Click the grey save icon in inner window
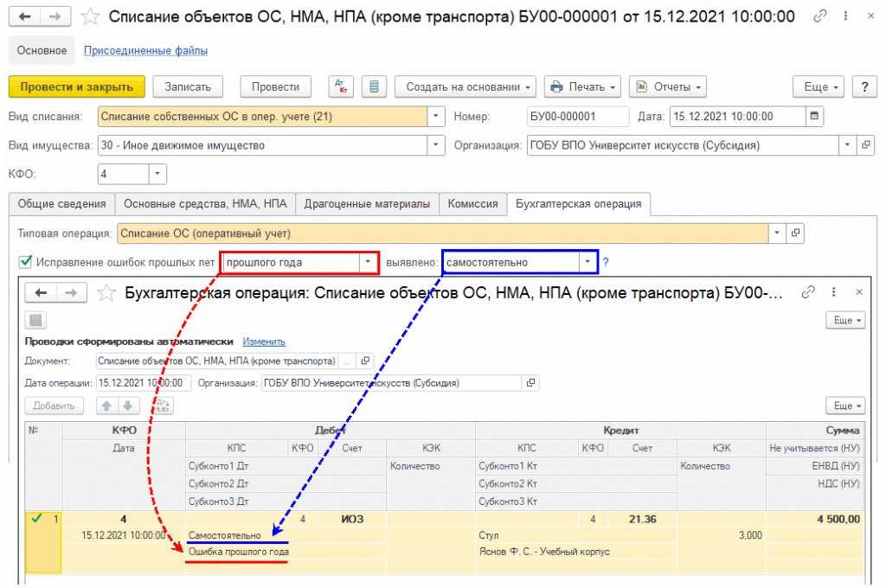Viewport: 886px width, 588px height. click(x=35, y=321)
